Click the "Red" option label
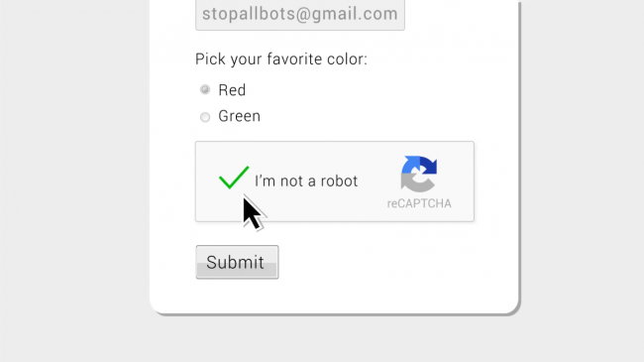644x362 pixels. [x=232, y=90]
